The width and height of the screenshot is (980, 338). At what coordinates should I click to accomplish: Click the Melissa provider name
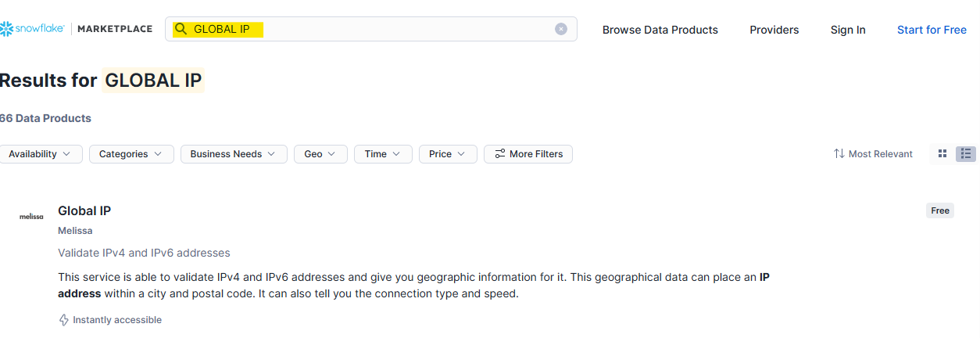pos(75,231)
